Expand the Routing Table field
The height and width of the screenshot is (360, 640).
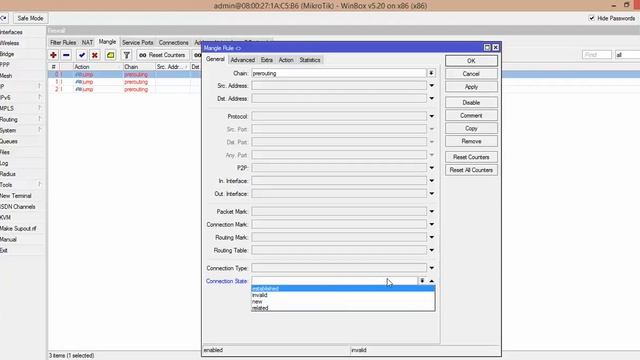(431, 250)
